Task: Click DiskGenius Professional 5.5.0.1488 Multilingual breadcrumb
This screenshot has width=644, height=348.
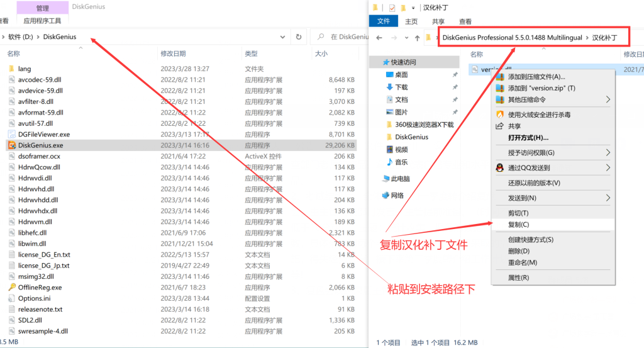Action: (x=512, y=37)
